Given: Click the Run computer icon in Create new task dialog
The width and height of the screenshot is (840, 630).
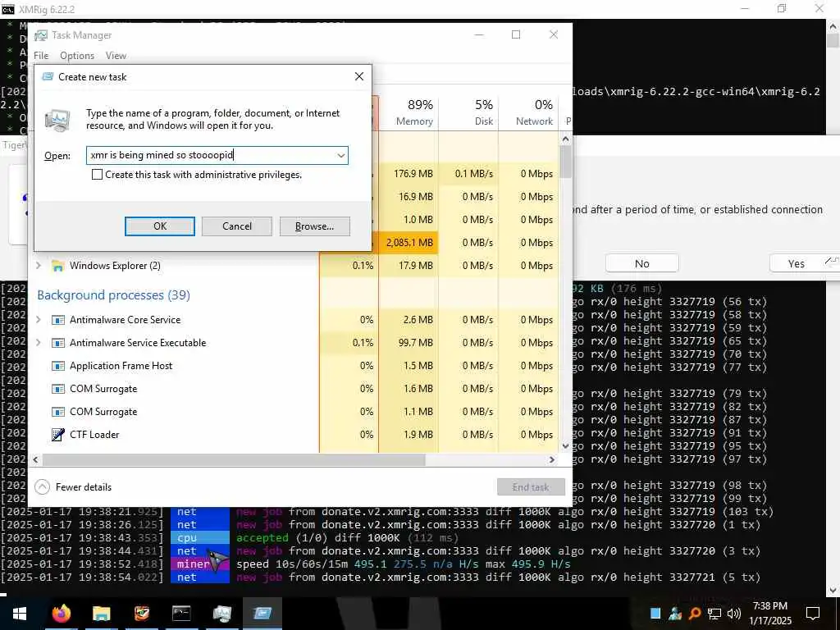Looking at the screenshot, I should click(x=57, y=120).
